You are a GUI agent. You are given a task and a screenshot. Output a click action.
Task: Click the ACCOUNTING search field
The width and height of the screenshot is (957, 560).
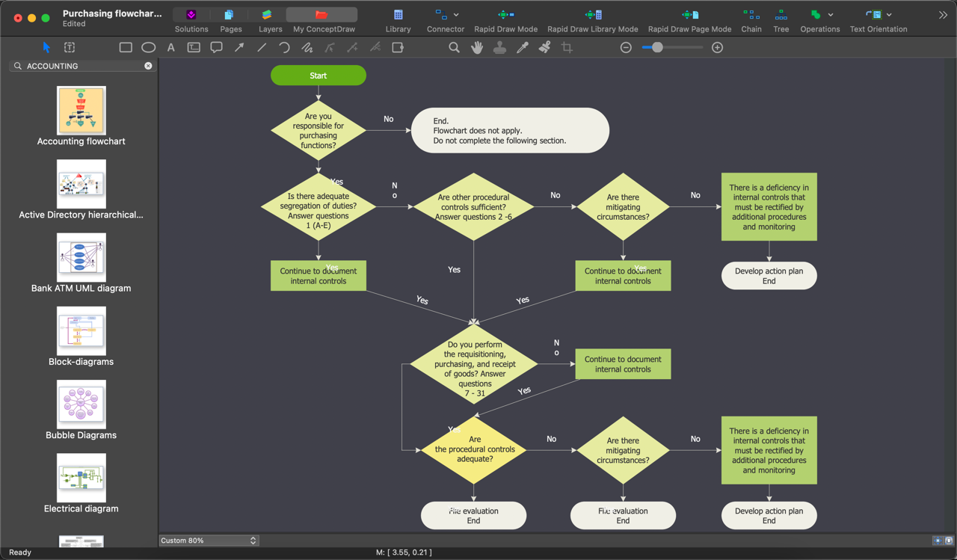coord(83,66)
